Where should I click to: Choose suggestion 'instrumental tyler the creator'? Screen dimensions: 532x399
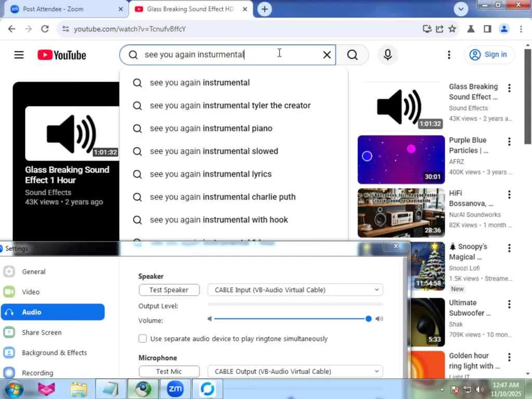tap(234, 105)
